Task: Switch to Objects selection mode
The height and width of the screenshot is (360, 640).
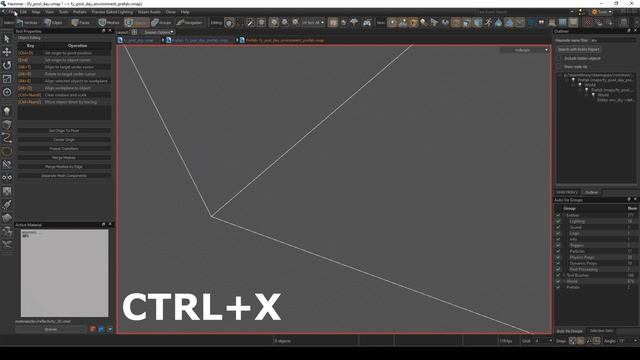Action: (x=136, y=22)
